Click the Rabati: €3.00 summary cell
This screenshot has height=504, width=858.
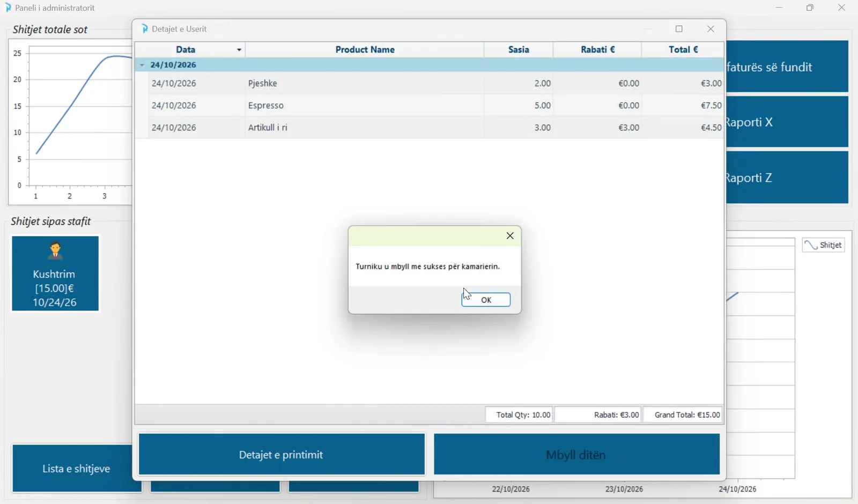point(598,415)
